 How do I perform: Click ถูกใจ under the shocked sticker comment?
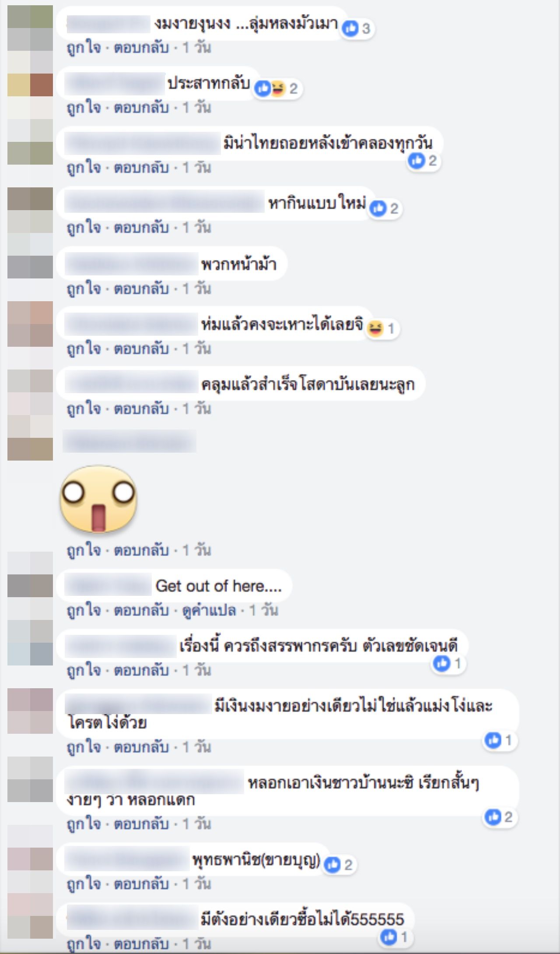point(84,550)
